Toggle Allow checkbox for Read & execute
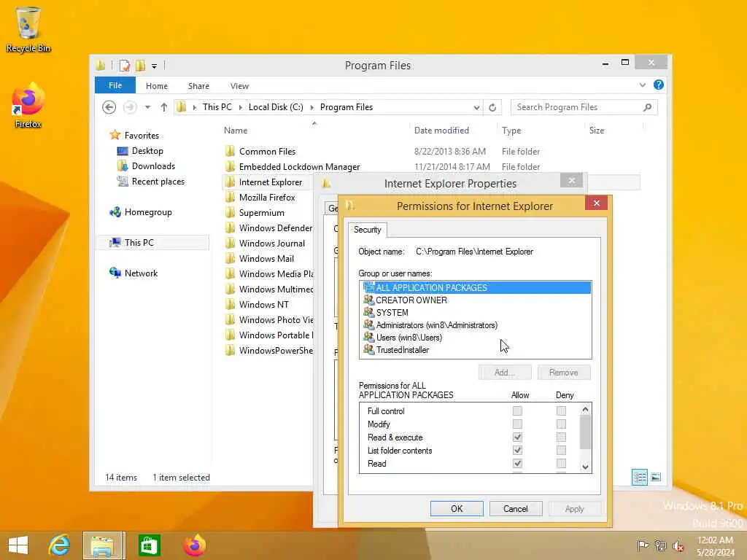This screenshot has height=560, width=747. 517,437
